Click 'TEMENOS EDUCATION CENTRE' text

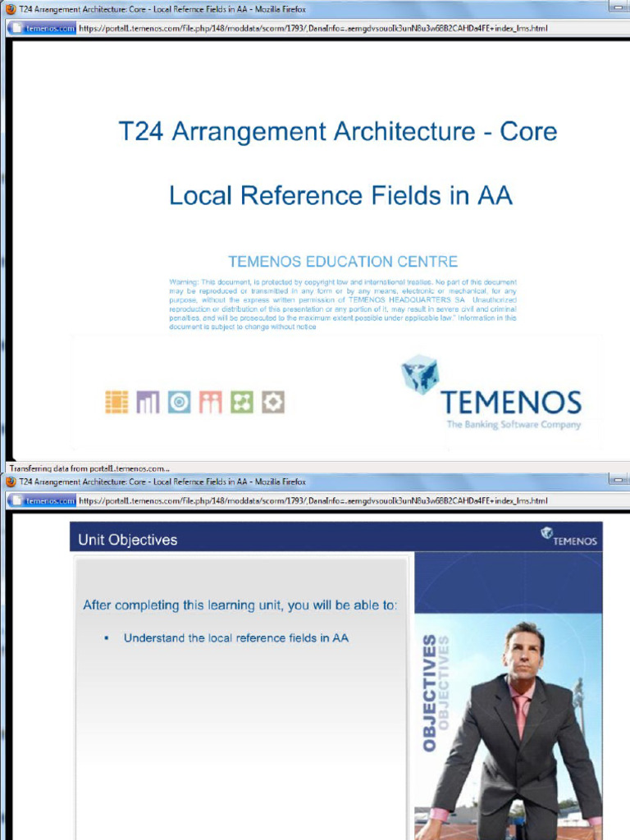[343, 262]
